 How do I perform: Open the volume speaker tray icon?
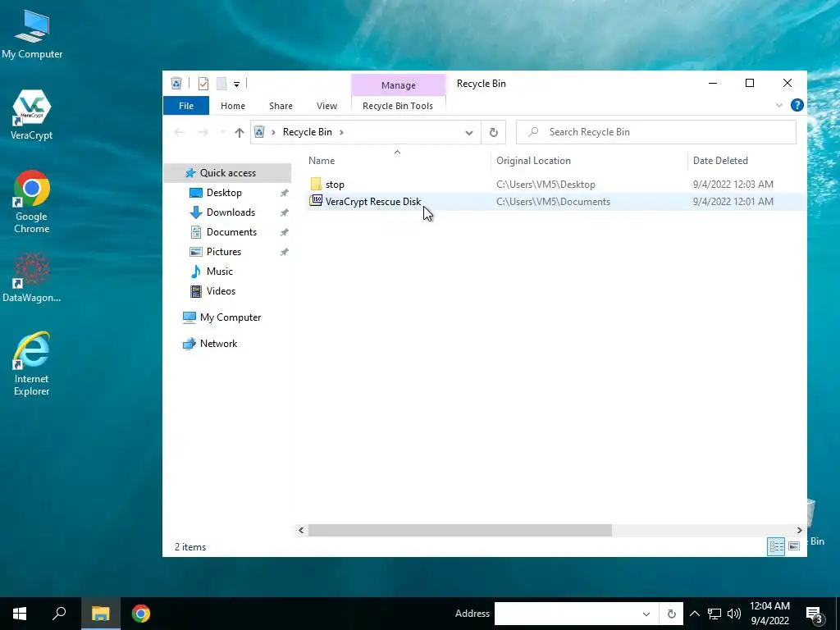(x=734, y=614)
